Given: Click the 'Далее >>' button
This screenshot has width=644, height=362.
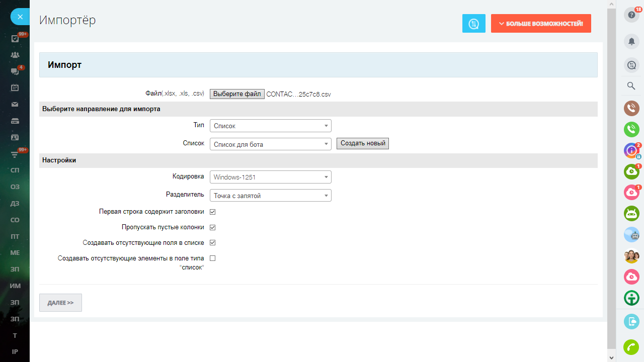Looking at the screenshot, I should coord(60,303).
